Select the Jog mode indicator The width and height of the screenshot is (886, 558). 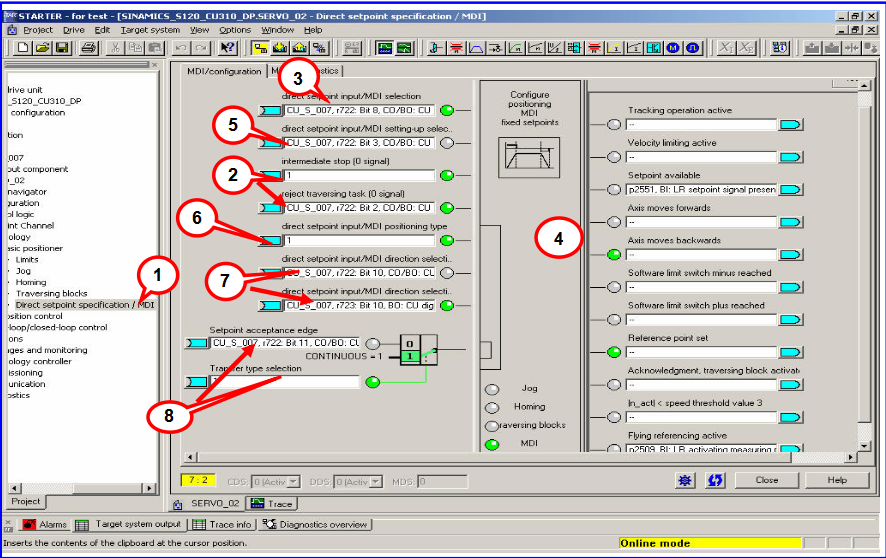click(x=493, y=388)
